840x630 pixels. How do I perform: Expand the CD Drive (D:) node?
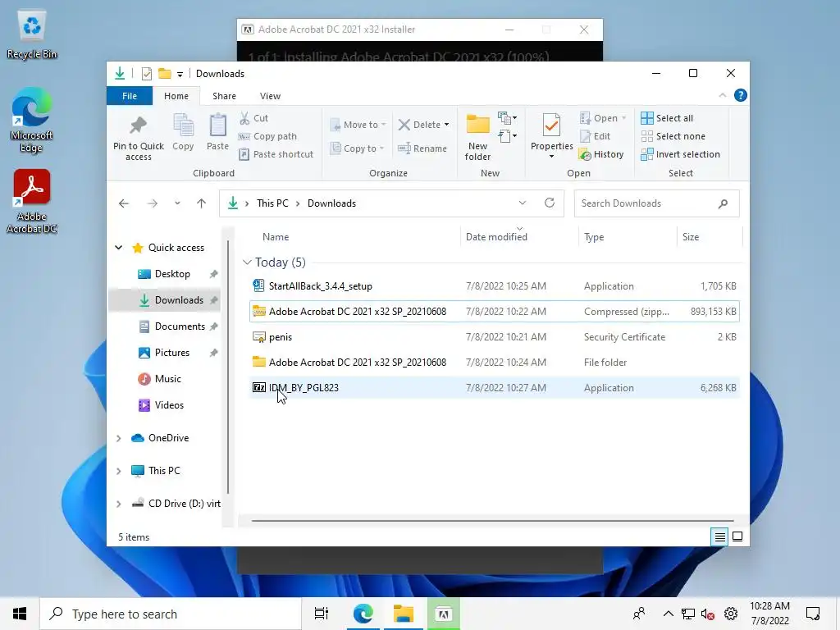118,504
